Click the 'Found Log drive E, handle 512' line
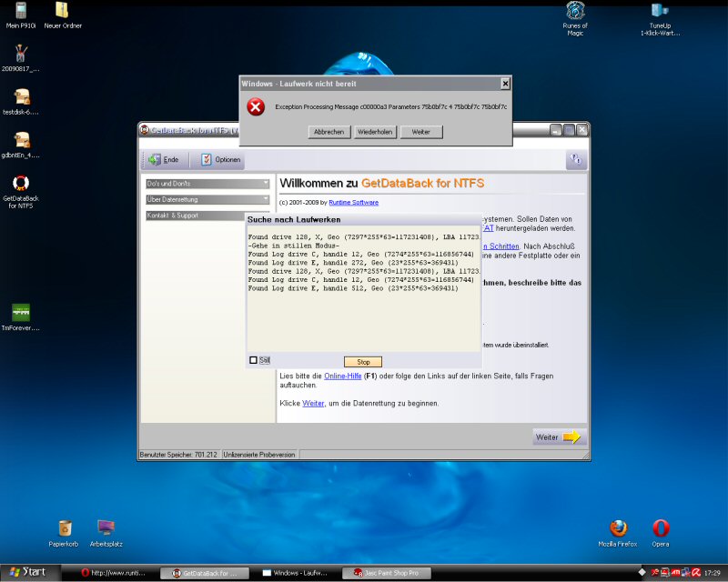Screen dimensions: 728x582 click(x=353, y=288)
